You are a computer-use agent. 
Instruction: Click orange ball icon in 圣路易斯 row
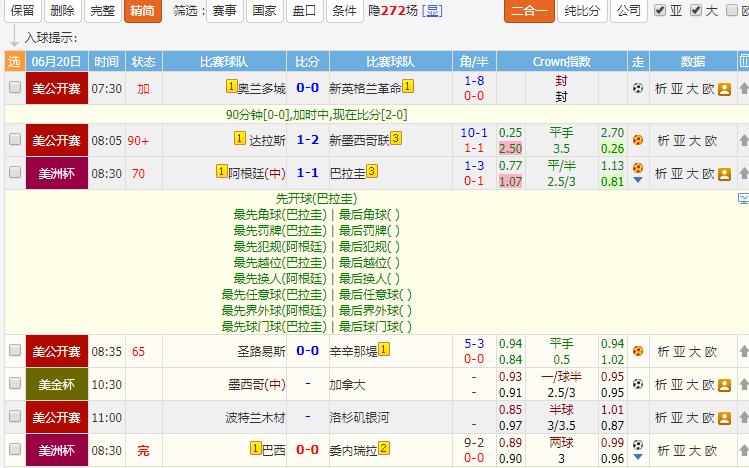coord(638,351)
